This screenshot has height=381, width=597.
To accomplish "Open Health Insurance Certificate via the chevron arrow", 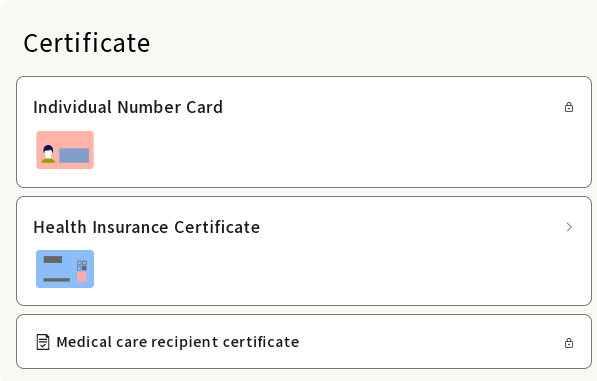I will (x=569, y=227).
